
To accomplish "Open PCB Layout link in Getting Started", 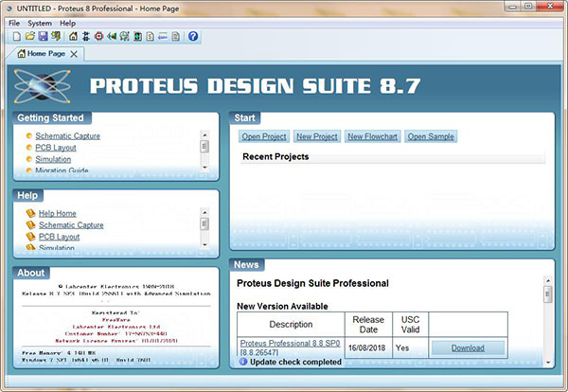I will pos(56,148).
